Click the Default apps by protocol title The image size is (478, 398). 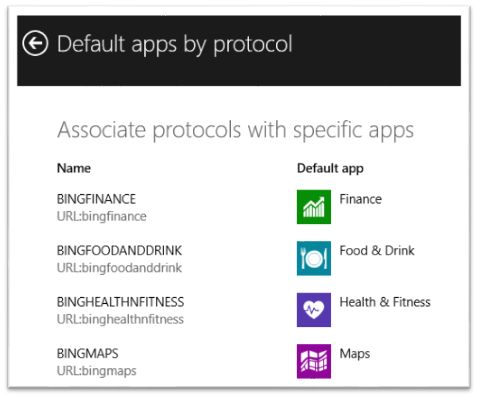[x=175, y=44]
